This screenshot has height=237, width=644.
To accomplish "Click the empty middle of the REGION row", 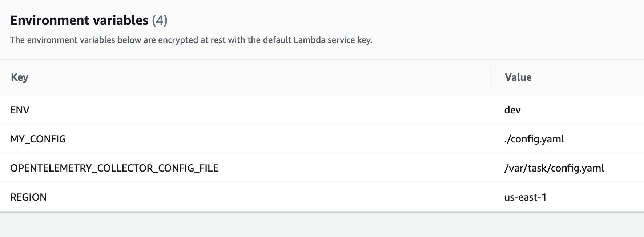I will pyautogui.click(x=254, y=197).
